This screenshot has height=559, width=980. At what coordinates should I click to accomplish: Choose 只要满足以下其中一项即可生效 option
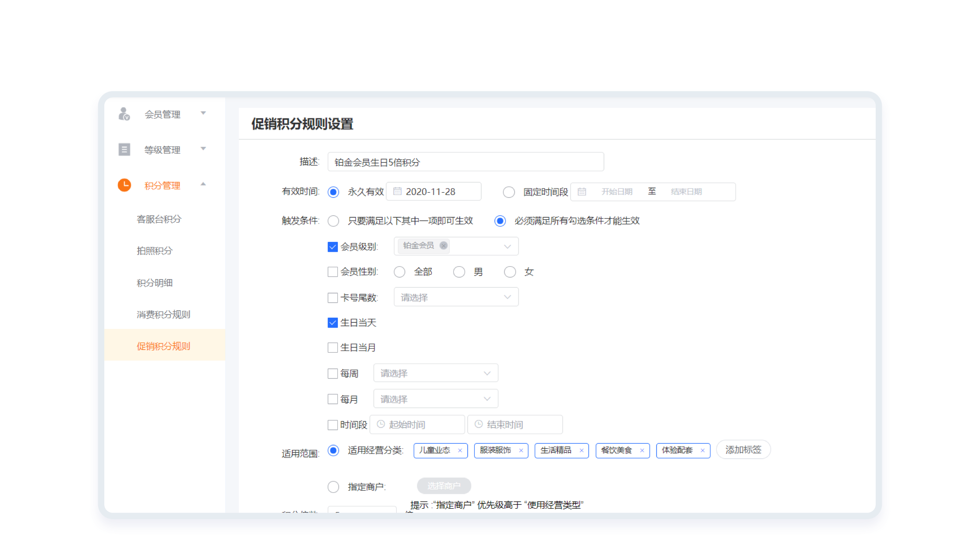tap(334, 221)
